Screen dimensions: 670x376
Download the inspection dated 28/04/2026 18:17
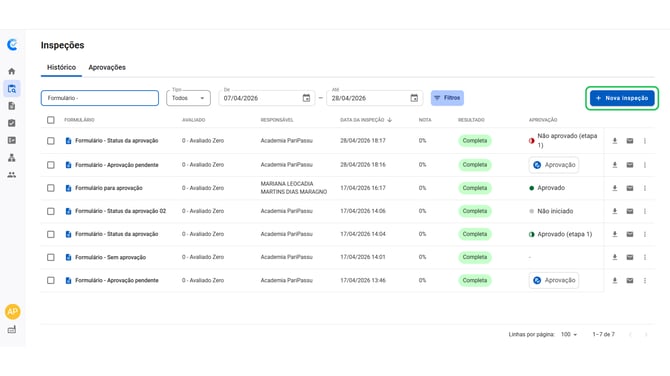pos(614,141)
